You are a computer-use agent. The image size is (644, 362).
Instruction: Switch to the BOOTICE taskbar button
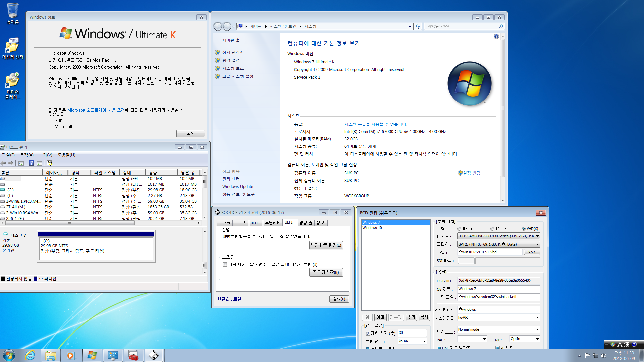[154, 355]
